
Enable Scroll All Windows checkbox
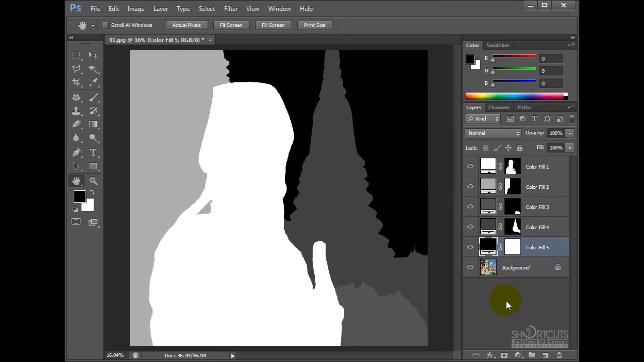[105, 25]
